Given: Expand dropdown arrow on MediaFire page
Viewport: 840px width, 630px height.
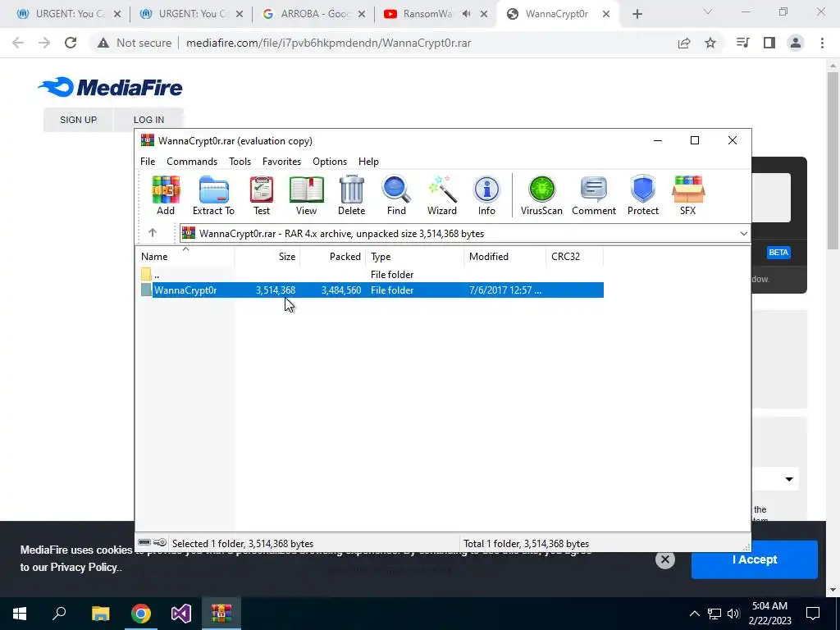Looking at the screenshot, I should coord(789,479).
